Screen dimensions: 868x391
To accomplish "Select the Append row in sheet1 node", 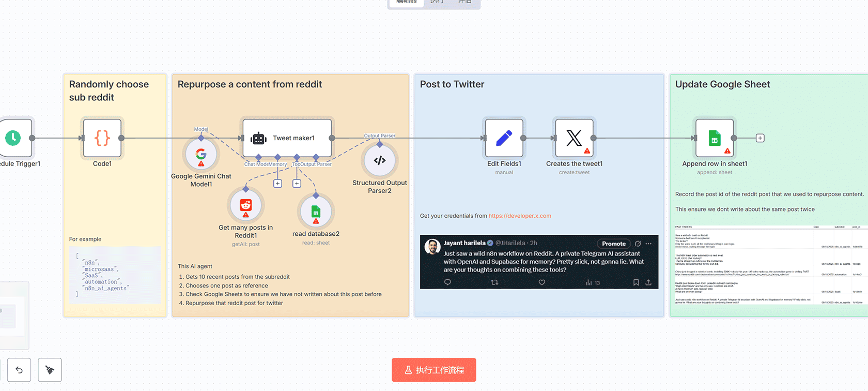I will pyautogui.click(x=715, y=138).
